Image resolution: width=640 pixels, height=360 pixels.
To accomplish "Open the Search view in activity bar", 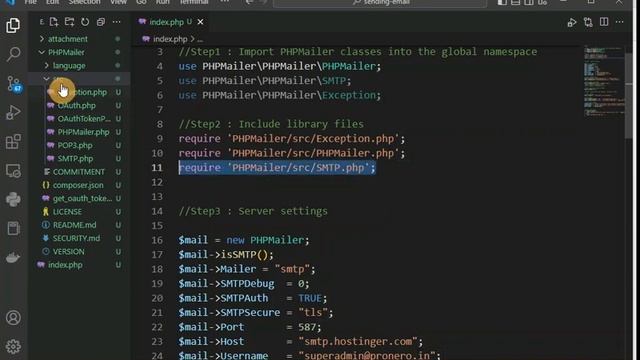I will click(x=13, y=54).
